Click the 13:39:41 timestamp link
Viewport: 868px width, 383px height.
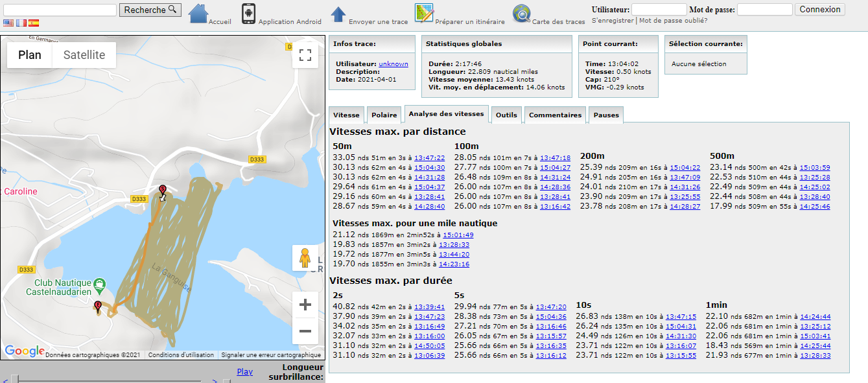(430, 307)
